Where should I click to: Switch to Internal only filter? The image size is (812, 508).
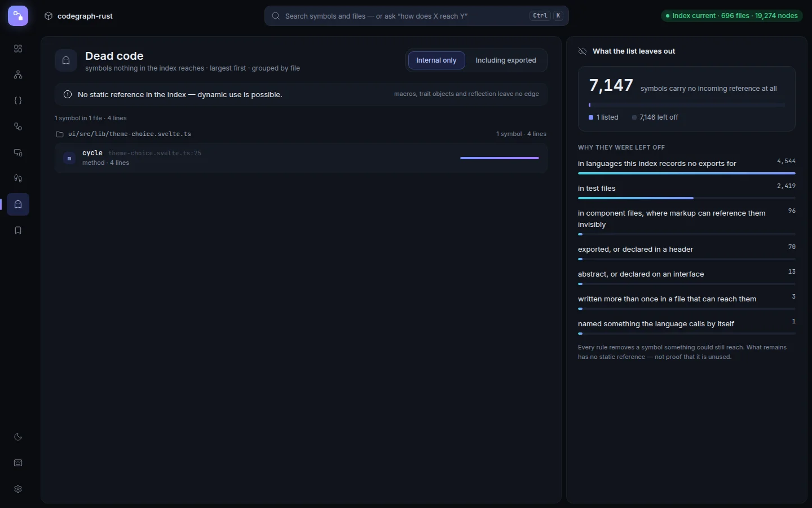[436, 60]
